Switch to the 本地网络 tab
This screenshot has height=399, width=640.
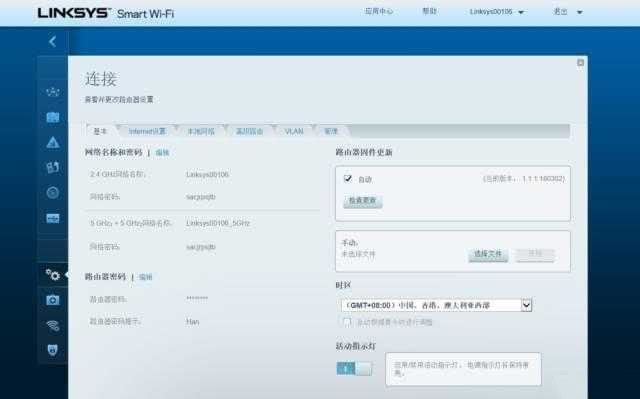click(x=201, y=131)
